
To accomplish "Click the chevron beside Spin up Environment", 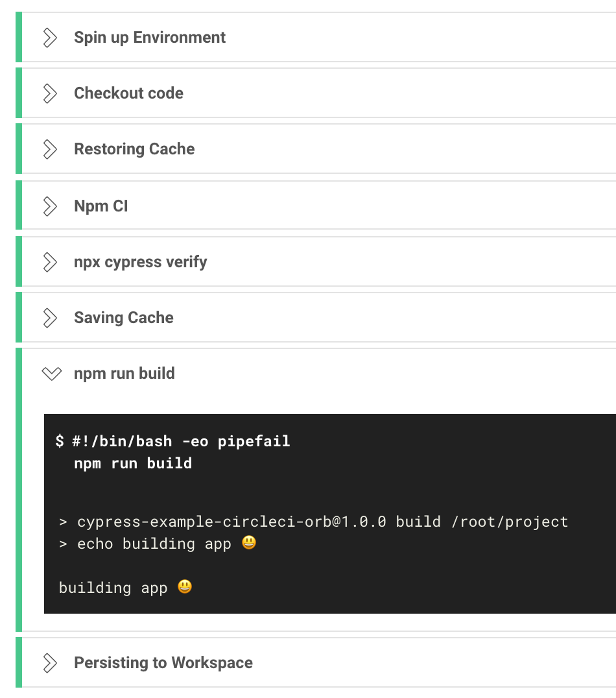I will tap(51, 37).
